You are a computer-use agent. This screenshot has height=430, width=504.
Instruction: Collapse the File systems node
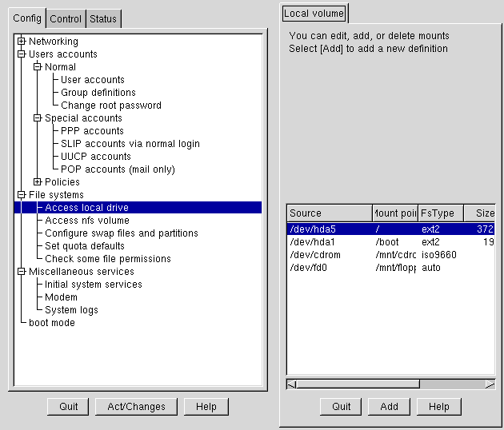[22, 195]
